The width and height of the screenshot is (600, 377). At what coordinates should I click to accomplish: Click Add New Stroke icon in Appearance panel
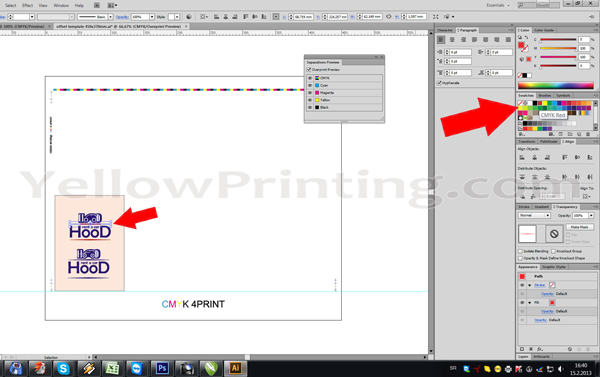522,349
